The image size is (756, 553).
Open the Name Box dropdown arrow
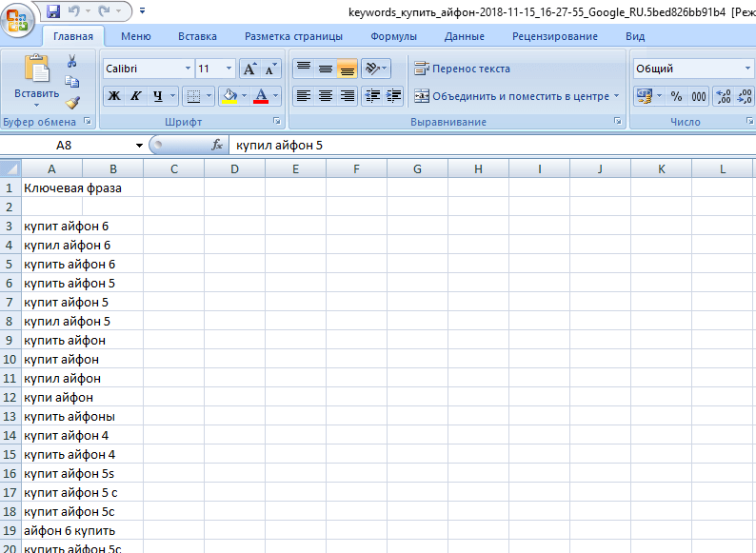pyautogui.click(x=139, y=146)
